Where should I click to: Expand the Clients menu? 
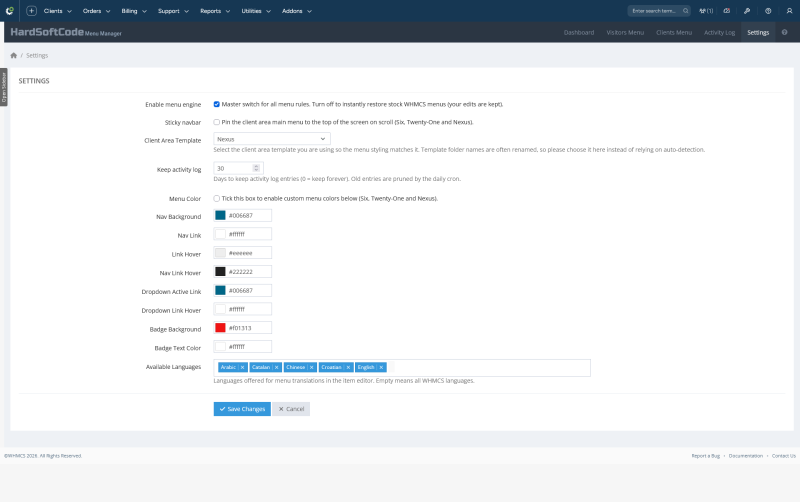coord(58,11)
